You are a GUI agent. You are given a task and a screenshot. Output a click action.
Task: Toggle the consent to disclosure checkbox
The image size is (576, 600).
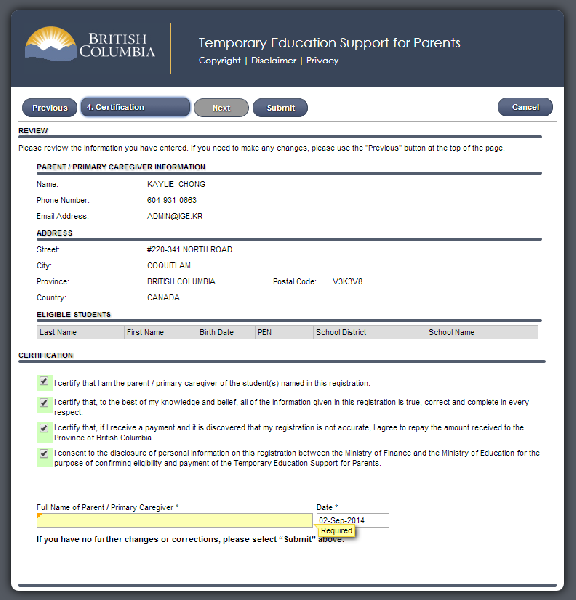44,454
